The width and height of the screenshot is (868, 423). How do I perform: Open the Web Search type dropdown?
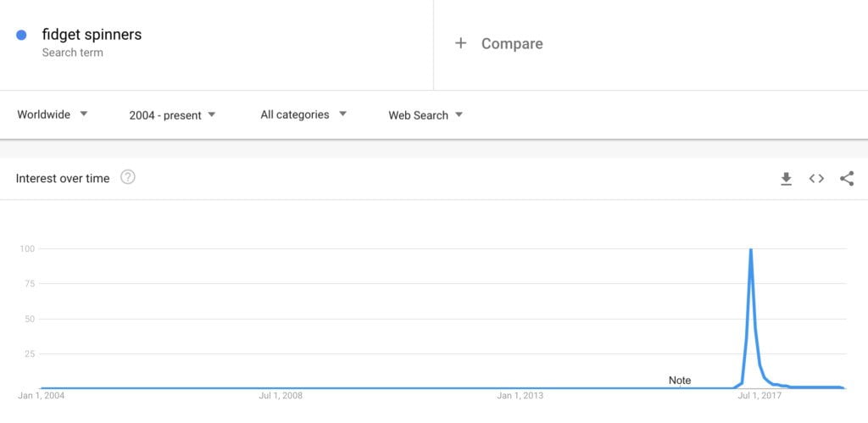coord(426,115)
